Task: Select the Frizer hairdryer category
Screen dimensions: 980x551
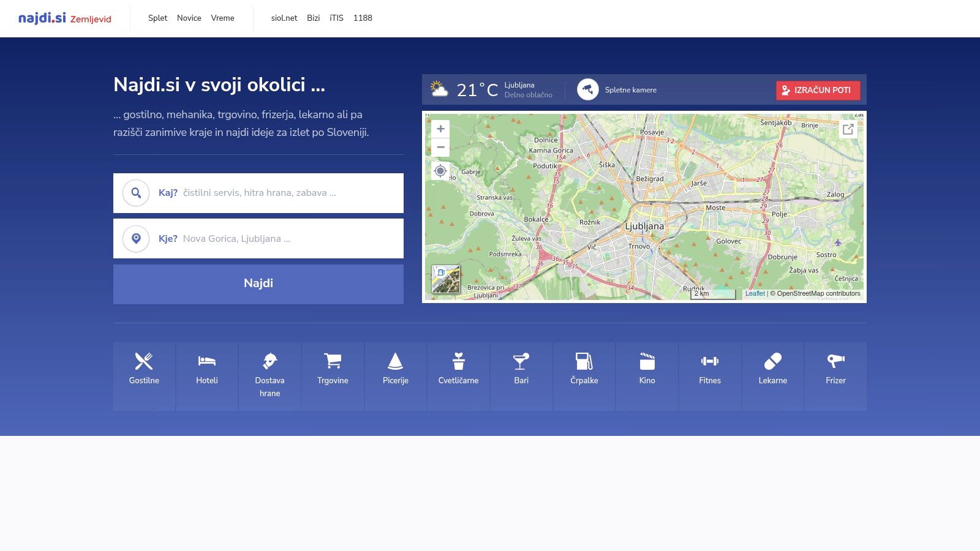Action: click(835, 376)
